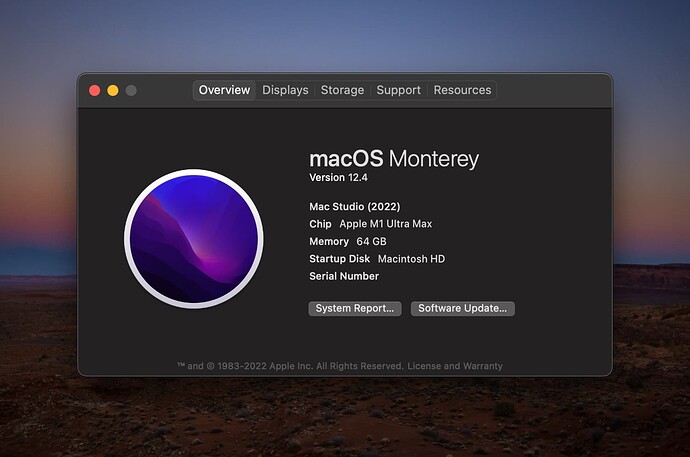Click the Version 12.4 text
The image size is (690, 457).
[x=338, y=178]
